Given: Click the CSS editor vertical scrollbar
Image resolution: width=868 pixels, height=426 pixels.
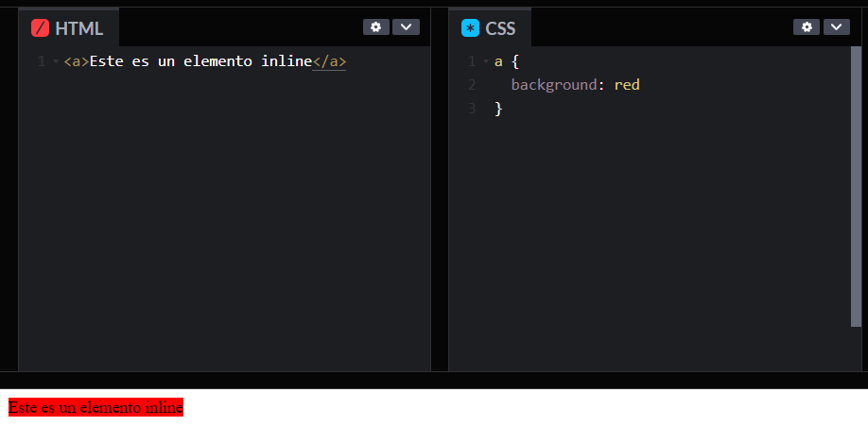Looking at the screenshot, I should [856, 186].
